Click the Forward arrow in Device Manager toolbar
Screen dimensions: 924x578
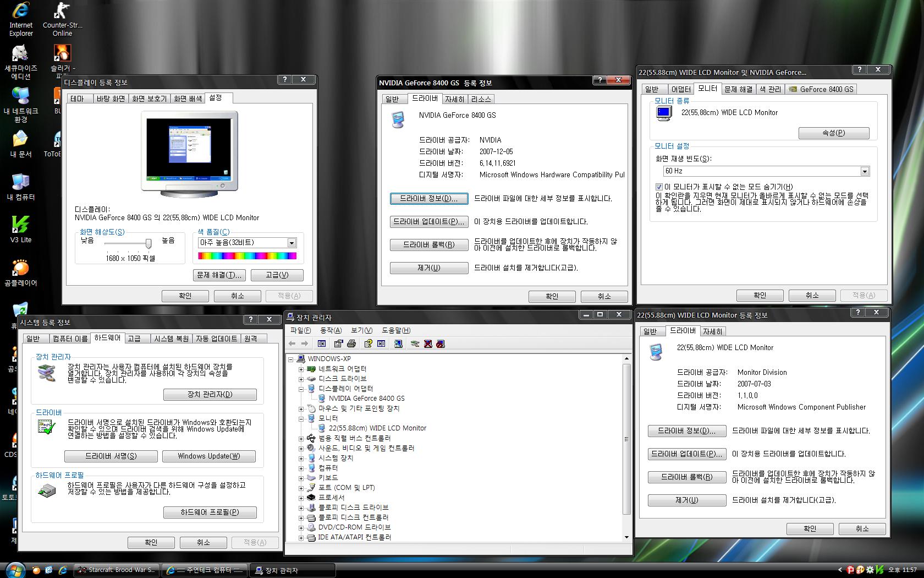(x=304, y=343)
